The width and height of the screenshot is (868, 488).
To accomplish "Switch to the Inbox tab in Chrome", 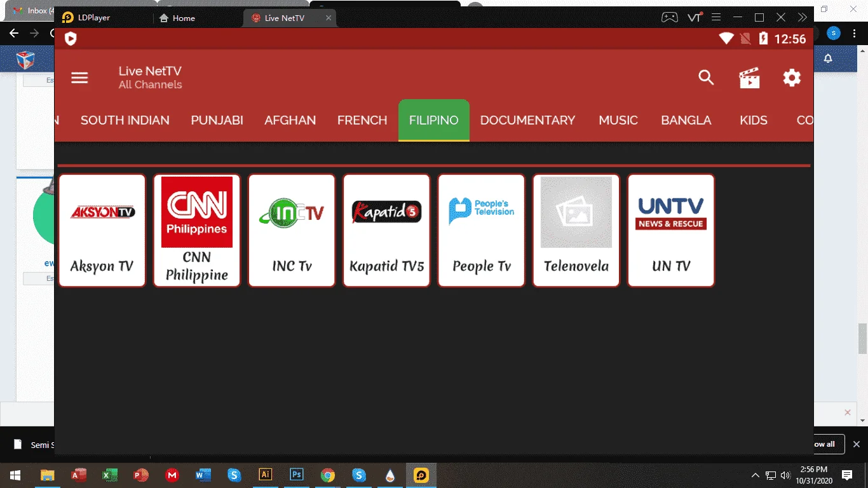I will [x=32, y=10].
